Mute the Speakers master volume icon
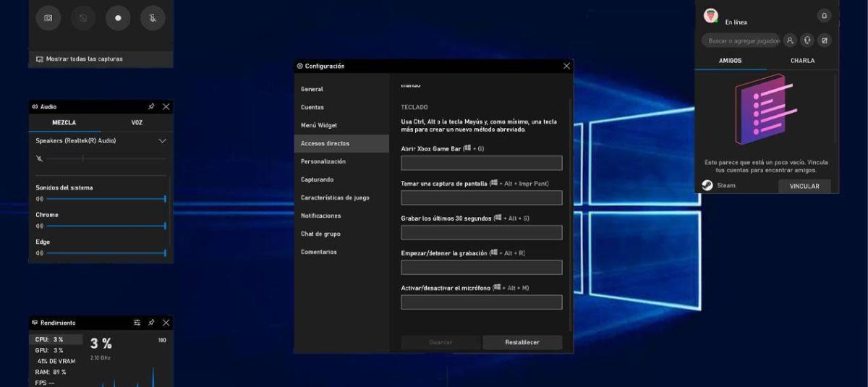 tap(40, 158)
